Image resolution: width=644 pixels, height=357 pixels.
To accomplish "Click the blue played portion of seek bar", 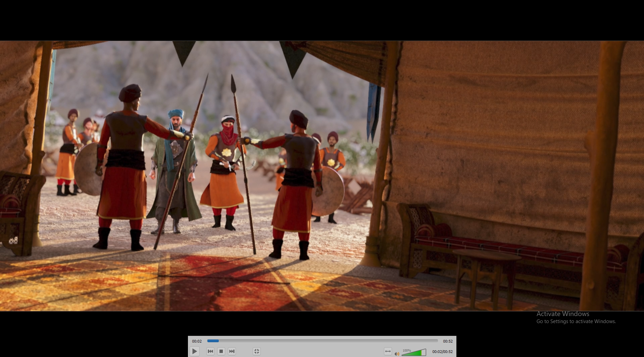I will tap(213, 341).
